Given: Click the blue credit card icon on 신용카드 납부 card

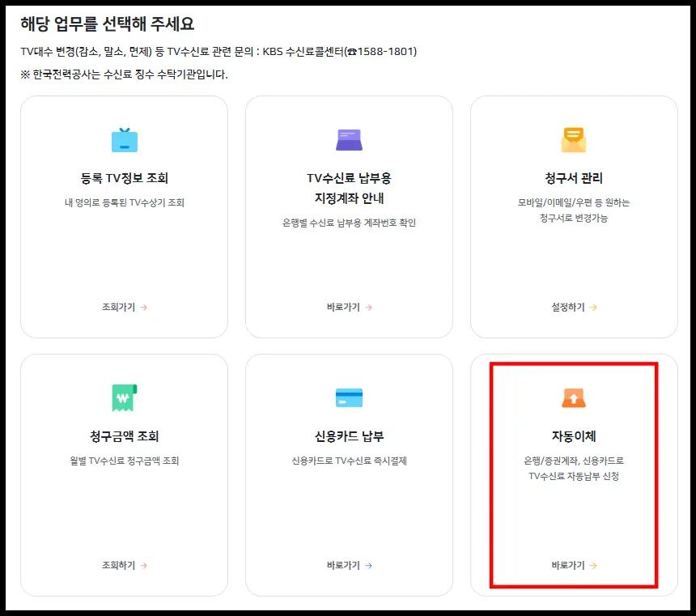Looking at the screenshot, I should [349, 397].
